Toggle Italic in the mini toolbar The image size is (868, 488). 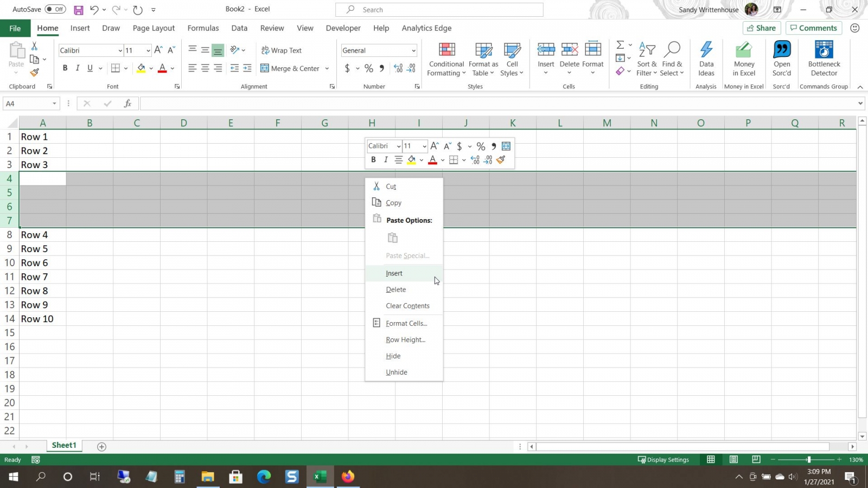pyautogui.click(x=386, y=160)
